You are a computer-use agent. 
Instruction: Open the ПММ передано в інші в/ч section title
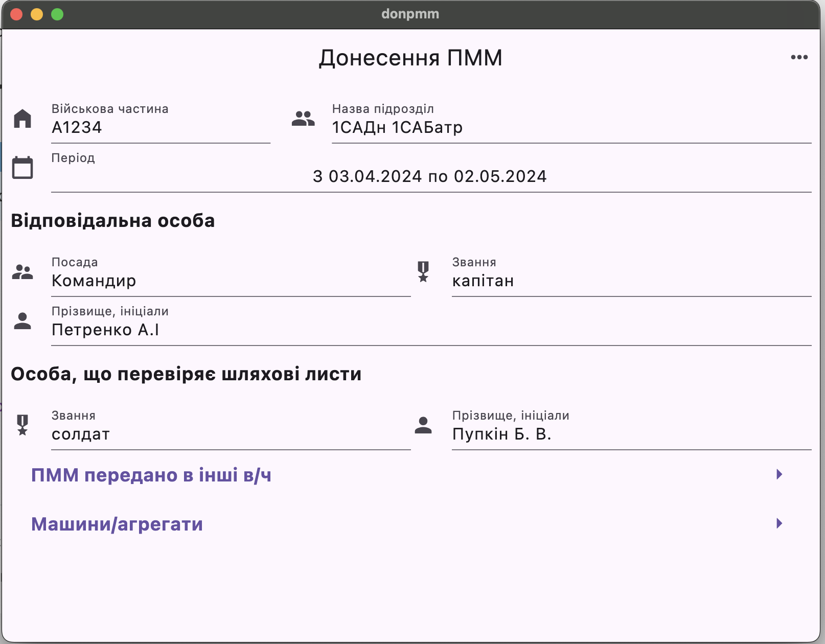151,475
